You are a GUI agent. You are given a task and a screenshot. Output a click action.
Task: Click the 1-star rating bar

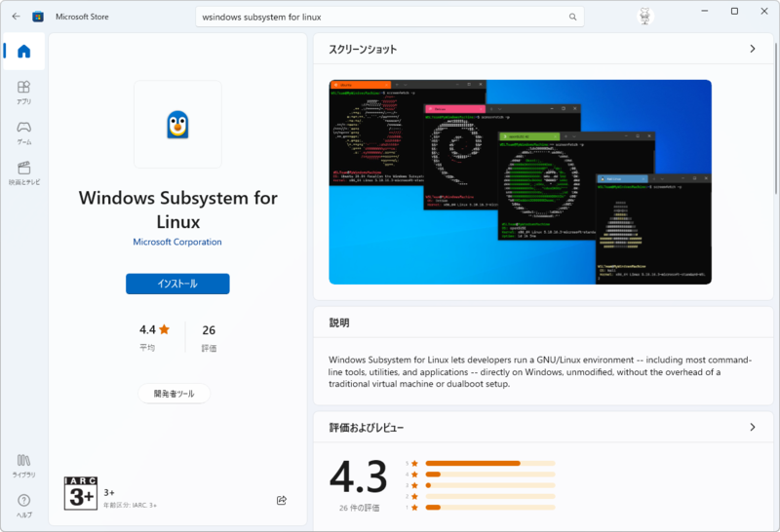click(490, 507)
